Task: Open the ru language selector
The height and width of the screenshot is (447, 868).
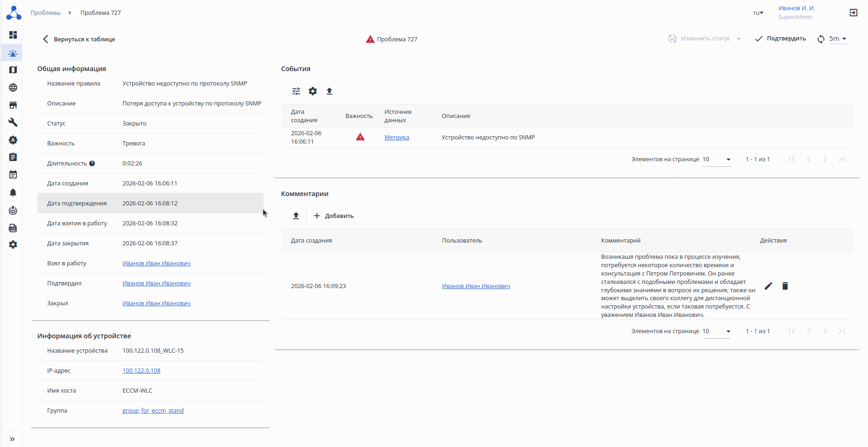Action: [x=758, y=13]
